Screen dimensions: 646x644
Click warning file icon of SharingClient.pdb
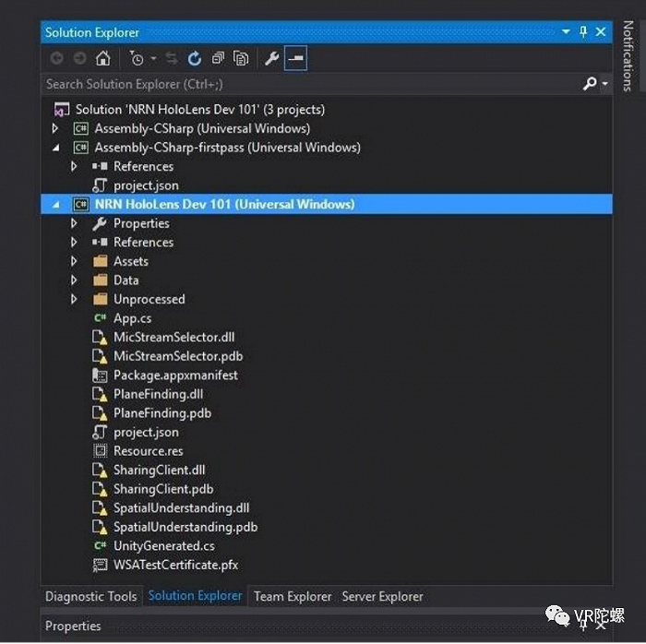click(x=100, y=490)
